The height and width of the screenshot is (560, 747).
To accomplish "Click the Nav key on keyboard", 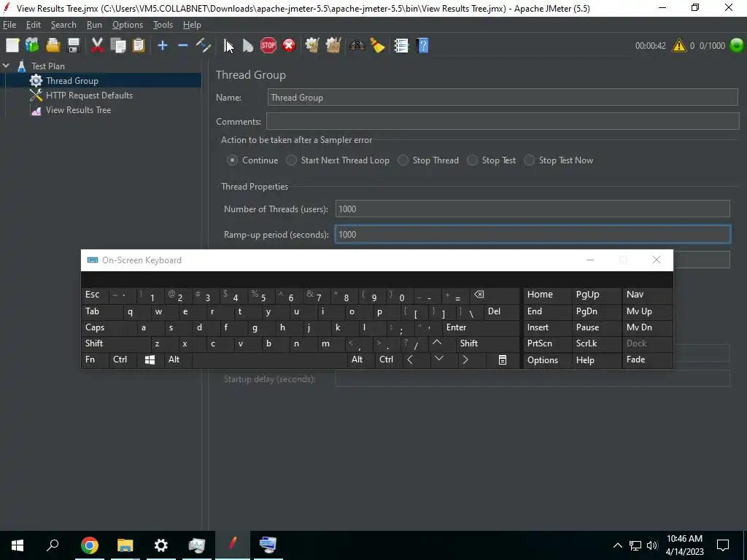I will [x=647, y=295].
